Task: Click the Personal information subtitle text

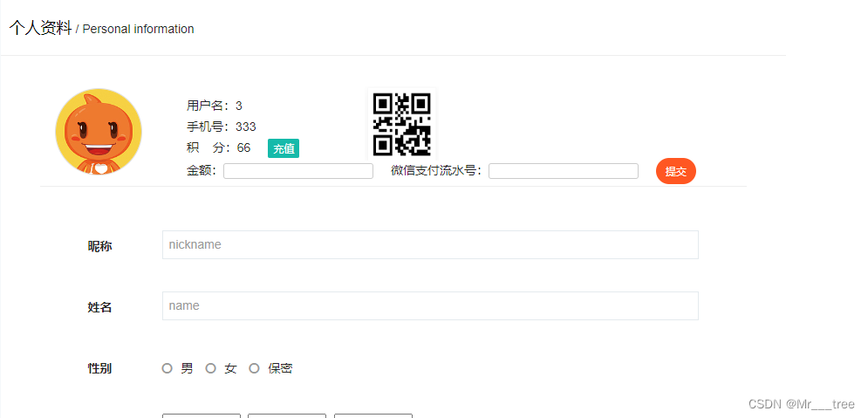Action: [139, 30]
